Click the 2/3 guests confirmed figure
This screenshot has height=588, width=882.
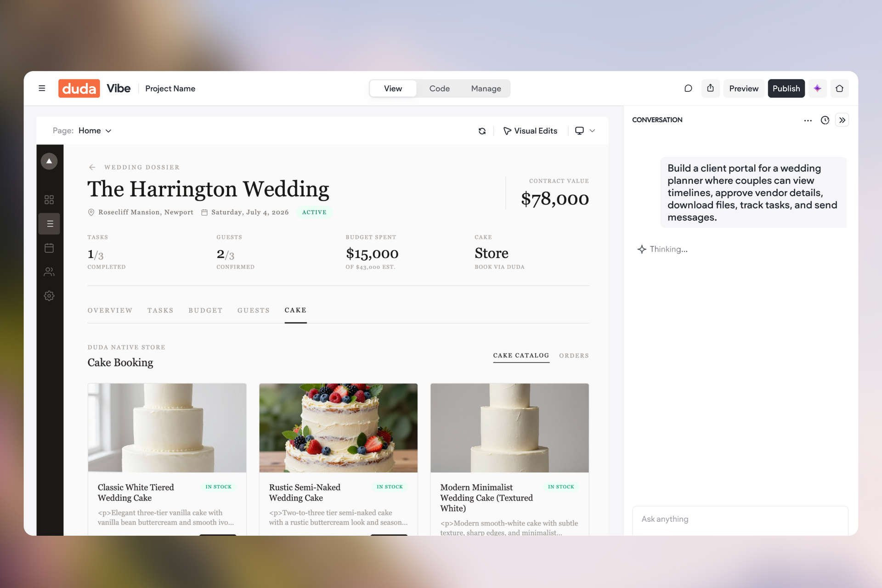226,254
